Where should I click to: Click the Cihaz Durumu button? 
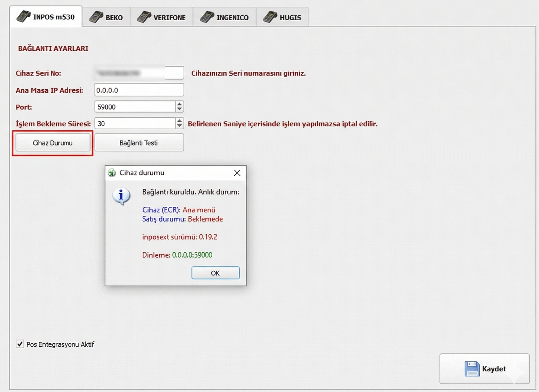(x=53, y=143)
